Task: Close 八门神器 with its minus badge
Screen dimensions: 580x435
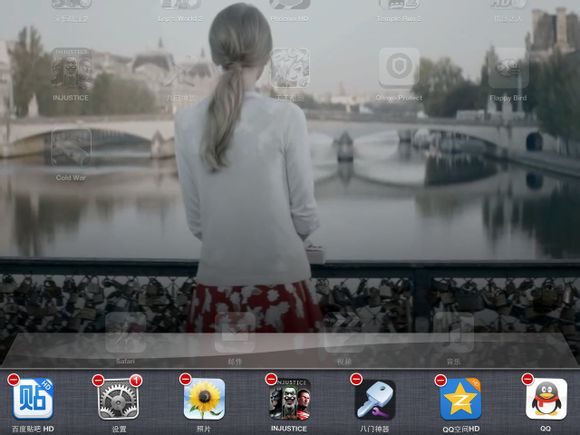Action: coord(356,379)
